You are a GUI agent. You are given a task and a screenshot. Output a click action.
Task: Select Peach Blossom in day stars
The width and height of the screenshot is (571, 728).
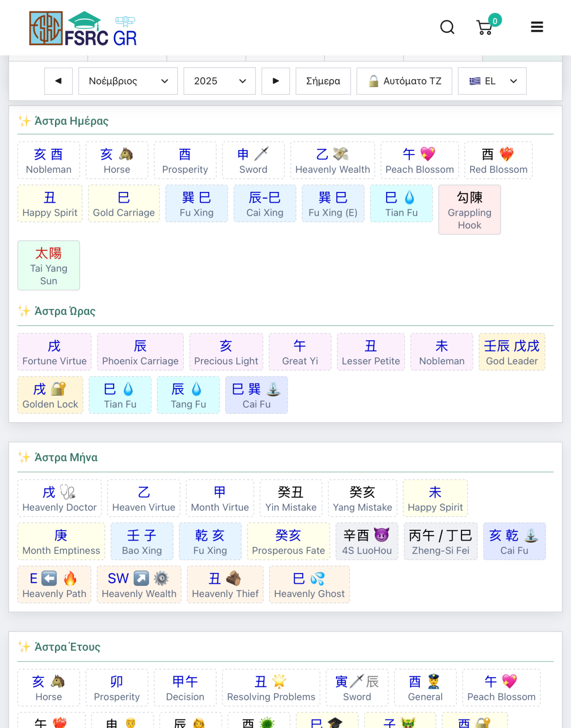pos(419,160)
